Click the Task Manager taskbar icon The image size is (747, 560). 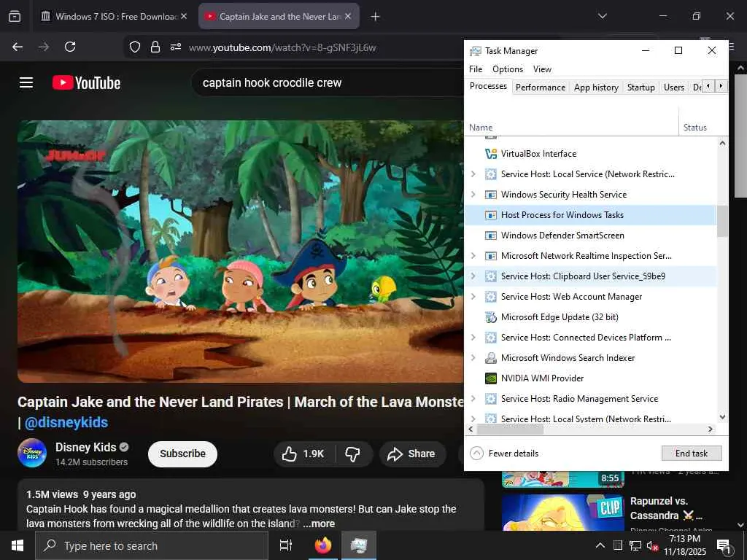click(359, 545)
